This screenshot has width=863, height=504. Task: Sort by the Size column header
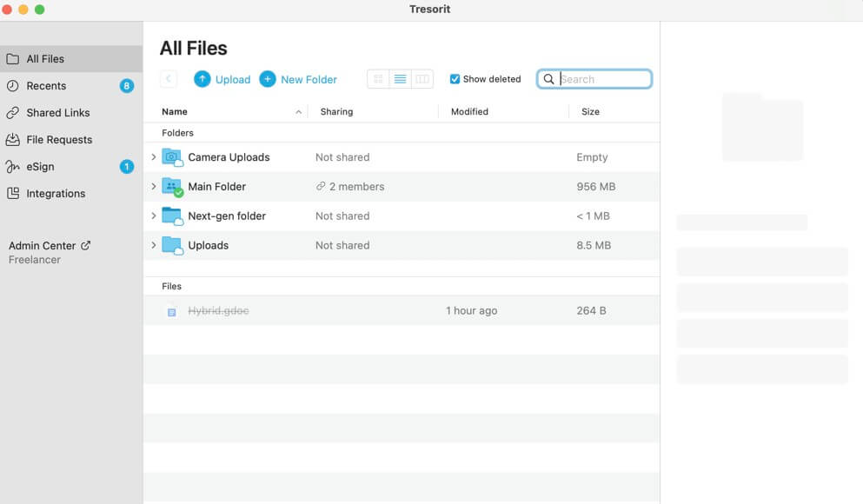coord(591,112)
